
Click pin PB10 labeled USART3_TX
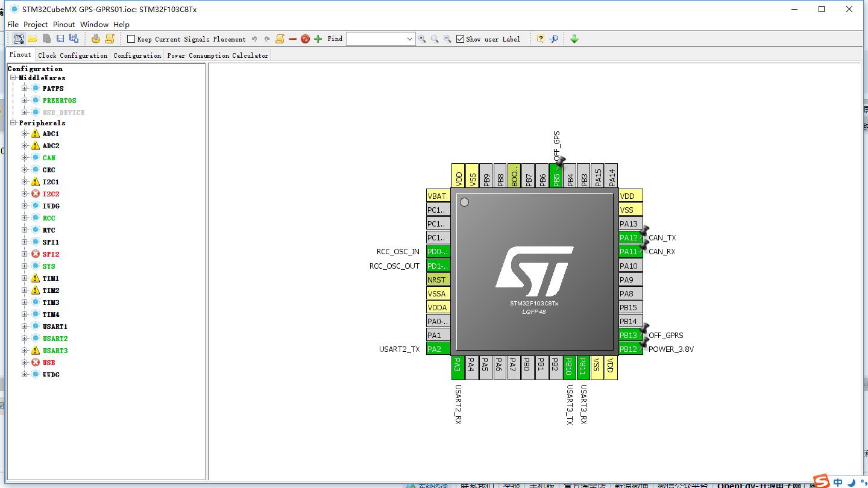569,368
